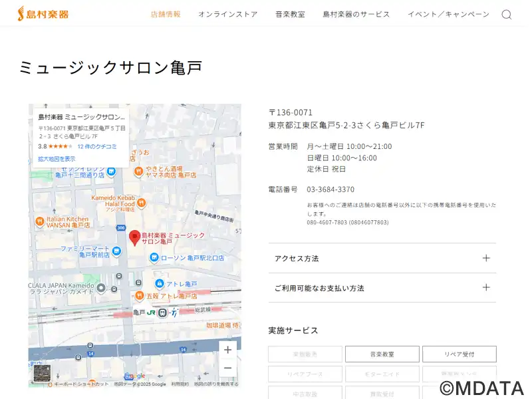532x399 pixels.
Task: Click 日曜日 10:00〜16:00 hours text
Action: tap(342, 158)
